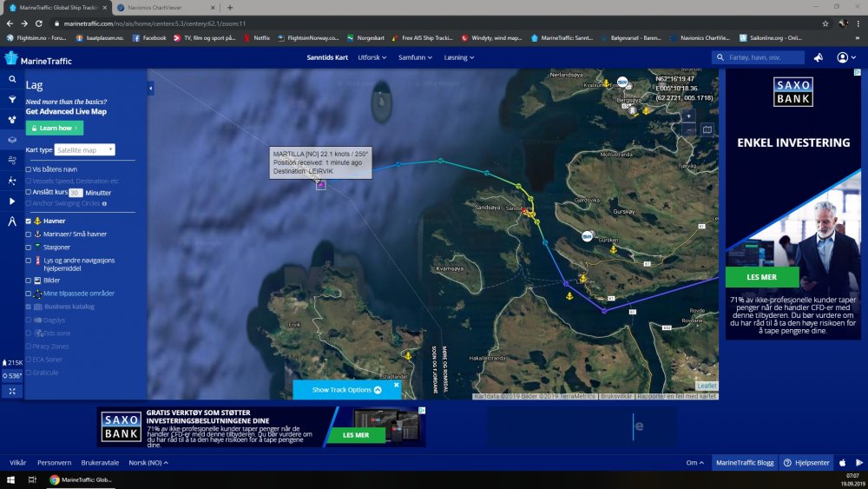The width and height of the screenshot is (868, 489).
Task: Expand Løsning menu
Action: tap(459, 57)
